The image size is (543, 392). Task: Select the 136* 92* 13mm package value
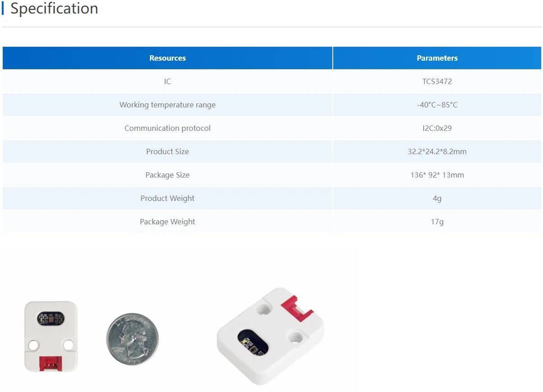[437, 175]
